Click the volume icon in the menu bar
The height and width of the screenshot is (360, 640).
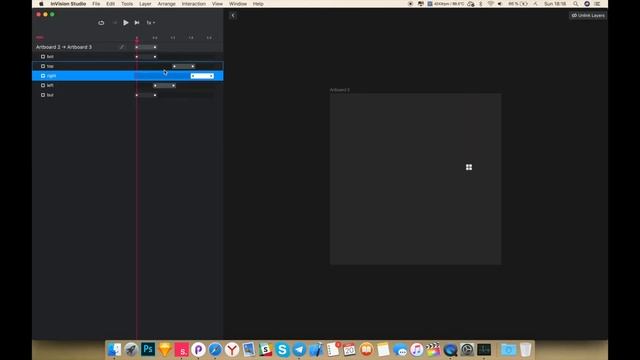click(x=500, y=4)
